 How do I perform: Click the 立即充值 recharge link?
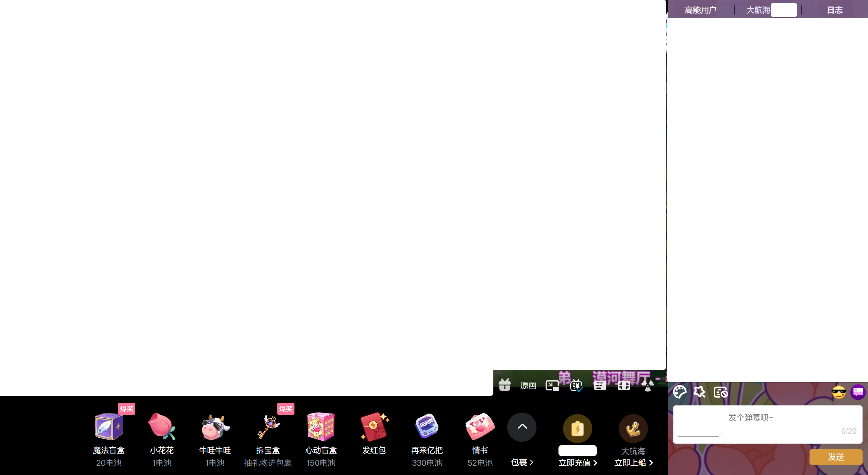point(577,463)
